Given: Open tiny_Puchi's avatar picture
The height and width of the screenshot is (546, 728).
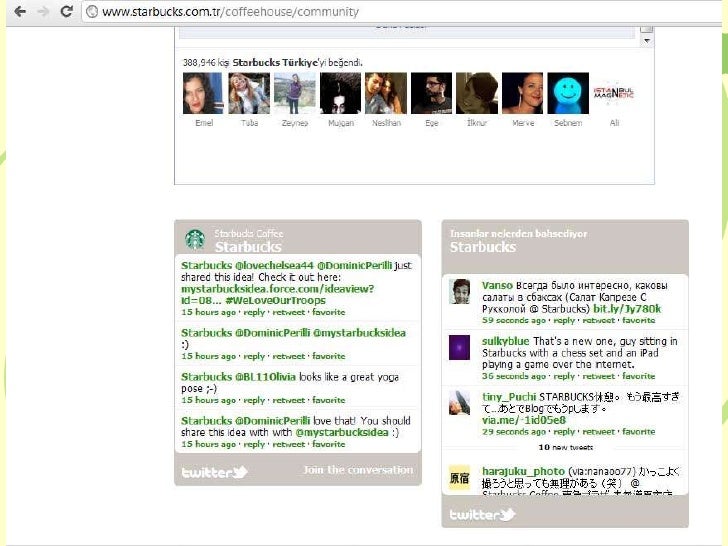Looking at the screenshot, I should pyautogui.click(x=460, y=403).
